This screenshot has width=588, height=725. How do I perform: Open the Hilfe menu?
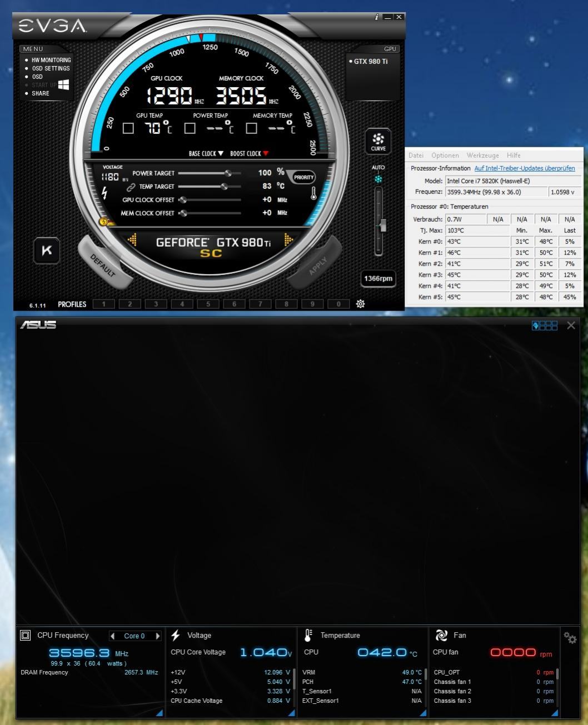[514, 156]
